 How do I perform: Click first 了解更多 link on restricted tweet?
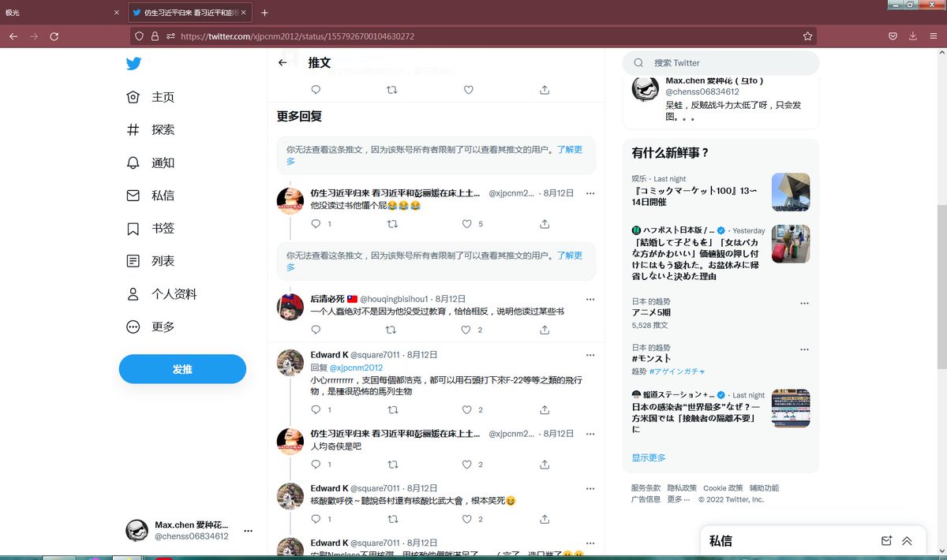pos(570,149)
